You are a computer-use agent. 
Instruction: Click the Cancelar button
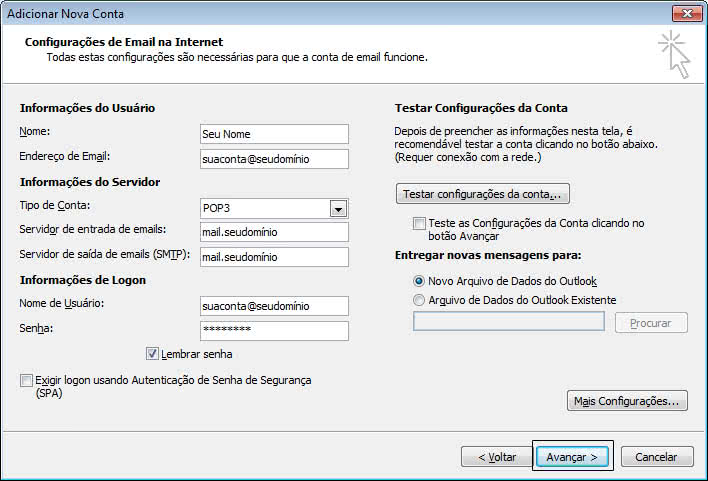click(657, 457)
